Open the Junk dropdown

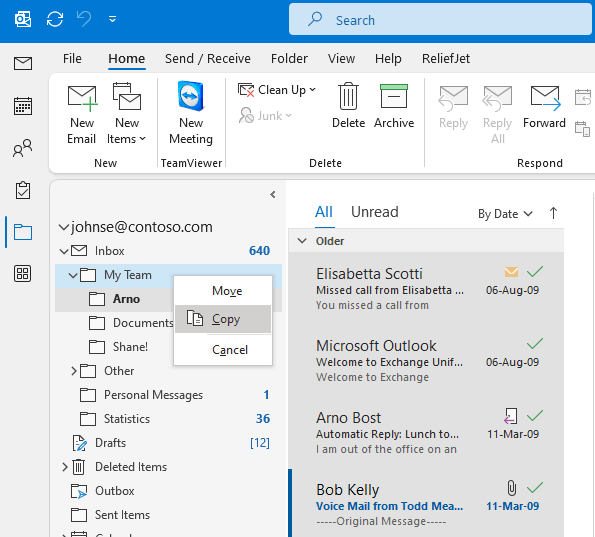point(265,115)
